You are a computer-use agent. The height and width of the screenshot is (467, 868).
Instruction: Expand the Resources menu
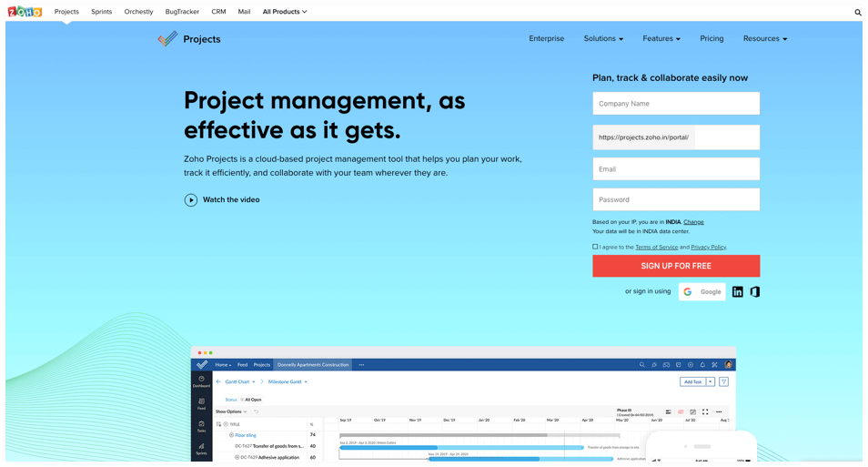765,39
